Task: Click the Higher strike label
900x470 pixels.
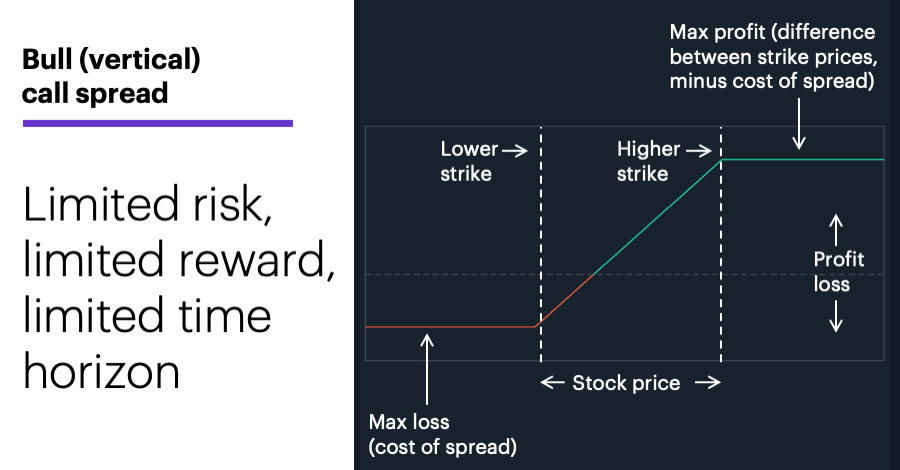Action: 648,161
